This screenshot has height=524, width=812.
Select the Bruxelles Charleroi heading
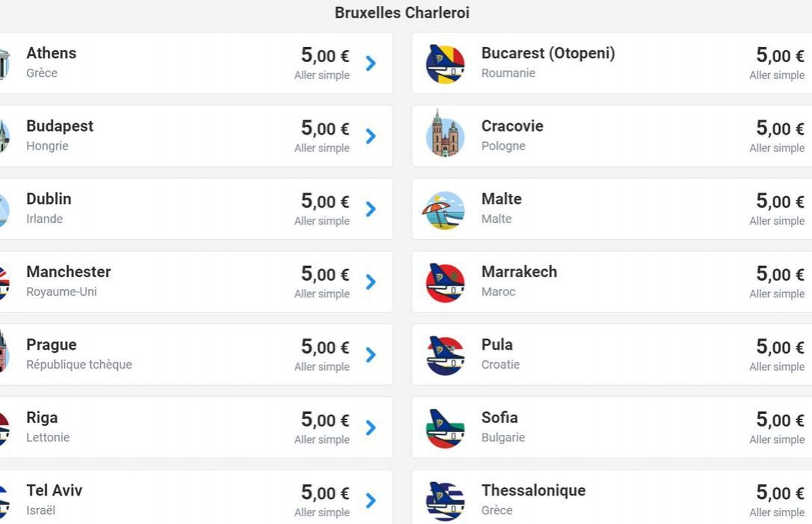(402, 12)
